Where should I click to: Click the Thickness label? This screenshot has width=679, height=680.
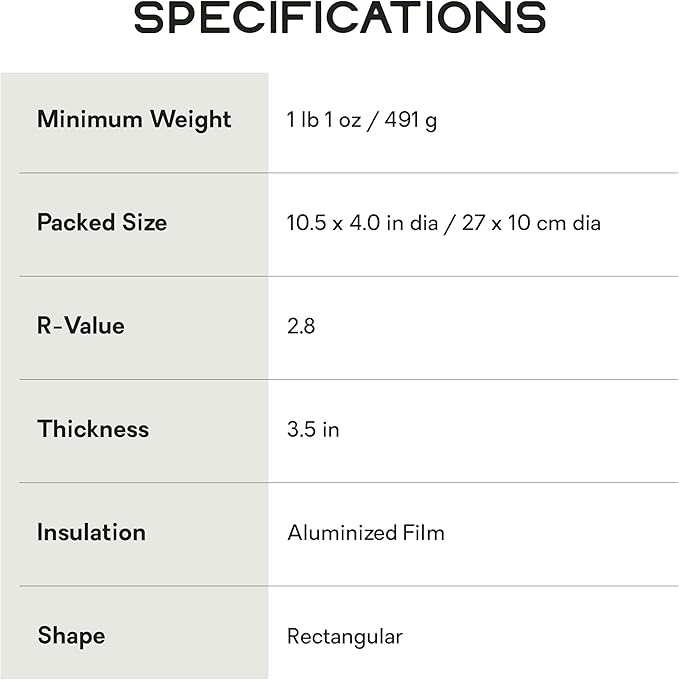[x=93, y=429]
